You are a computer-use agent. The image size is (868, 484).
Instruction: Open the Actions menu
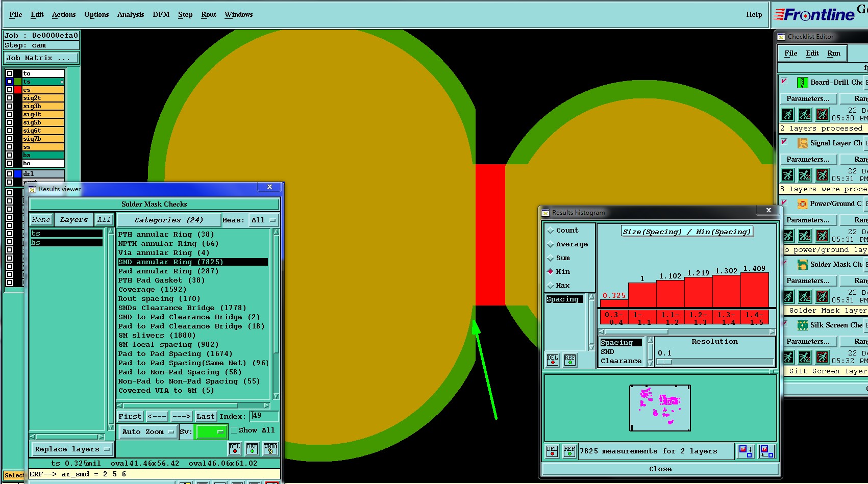tap(64, 14)
